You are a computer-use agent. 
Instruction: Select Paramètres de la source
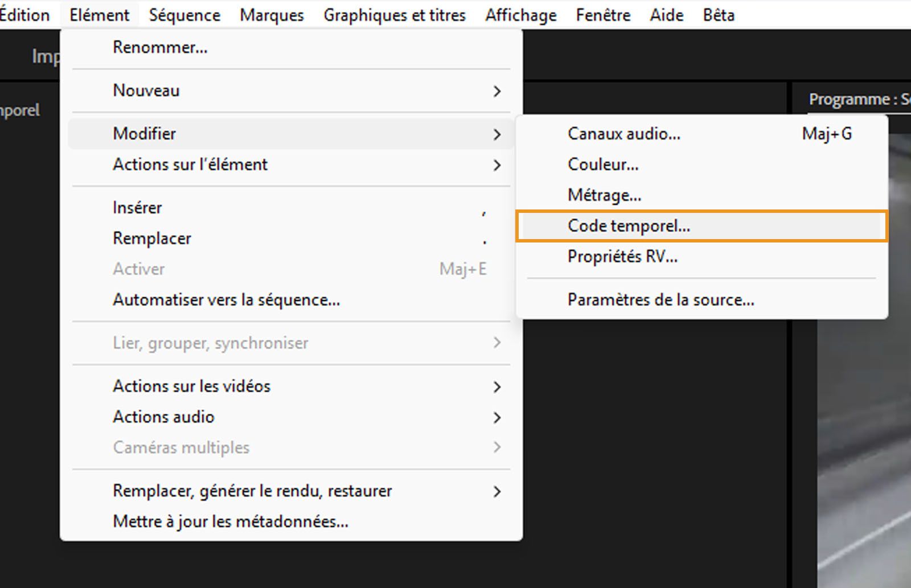point(661,299)
